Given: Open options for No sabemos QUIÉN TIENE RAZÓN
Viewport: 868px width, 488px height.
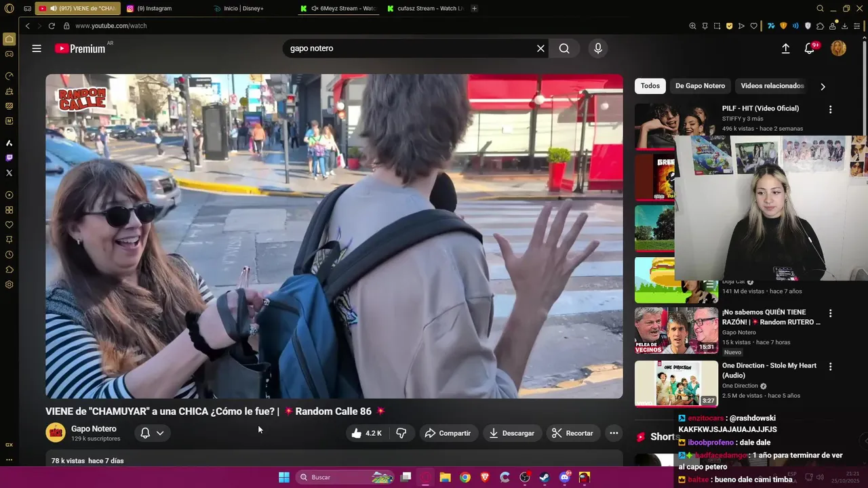Looking at the screenshot, I should tap(830, 313).
